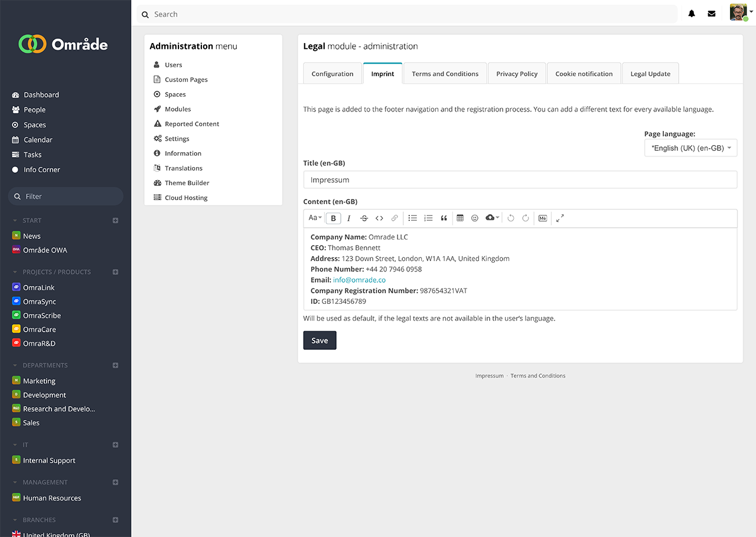The height and width of the screenshot is (537, 756).
Task: Open the emoji picker in editor
Action: 475,218
